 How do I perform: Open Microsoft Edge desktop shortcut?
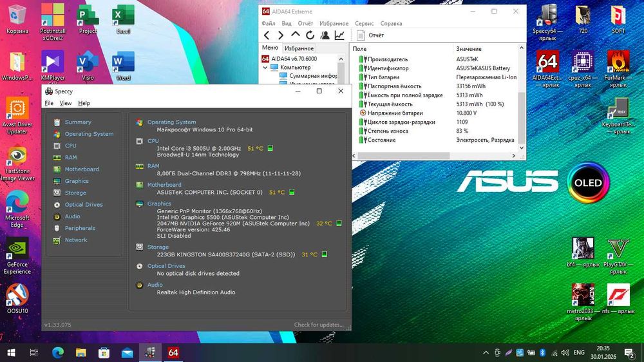(17, 209)
